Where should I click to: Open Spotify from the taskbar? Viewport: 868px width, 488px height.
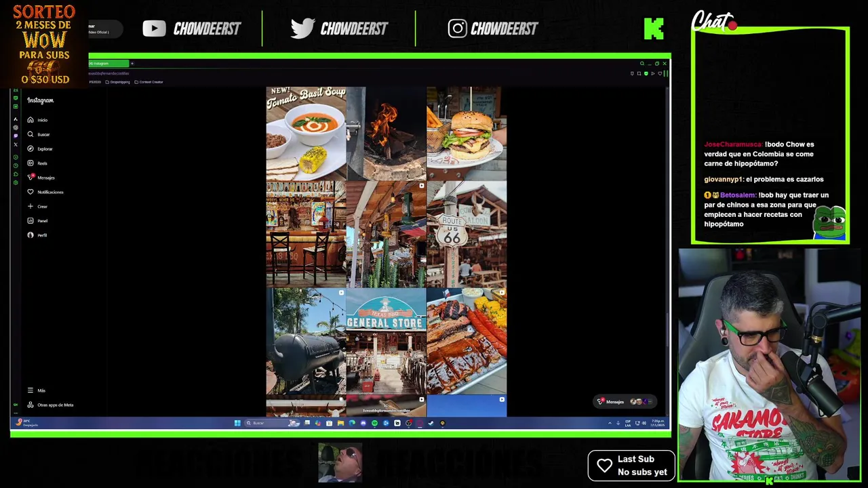click(x=374, y=423)
